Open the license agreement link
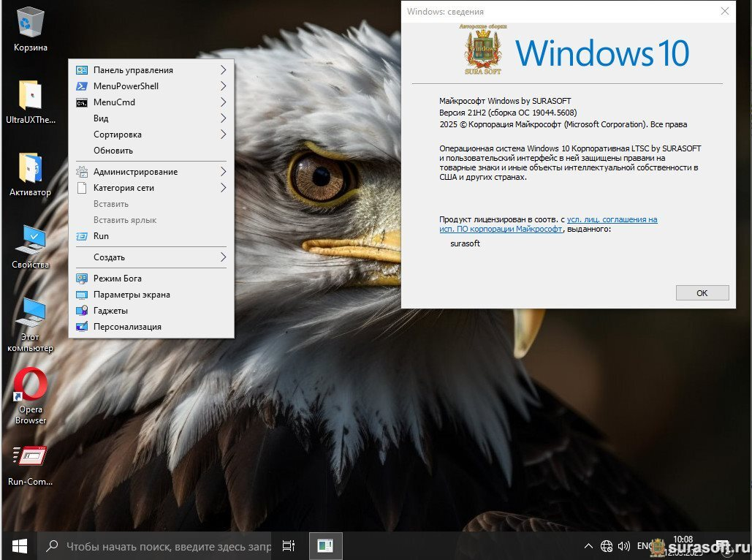 point(612,219)
